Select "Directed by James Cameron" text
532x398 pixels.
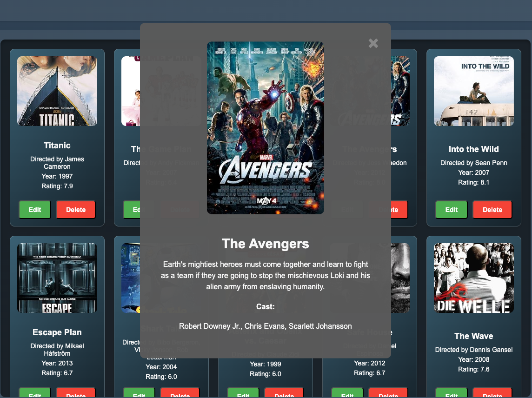point(57,163)
